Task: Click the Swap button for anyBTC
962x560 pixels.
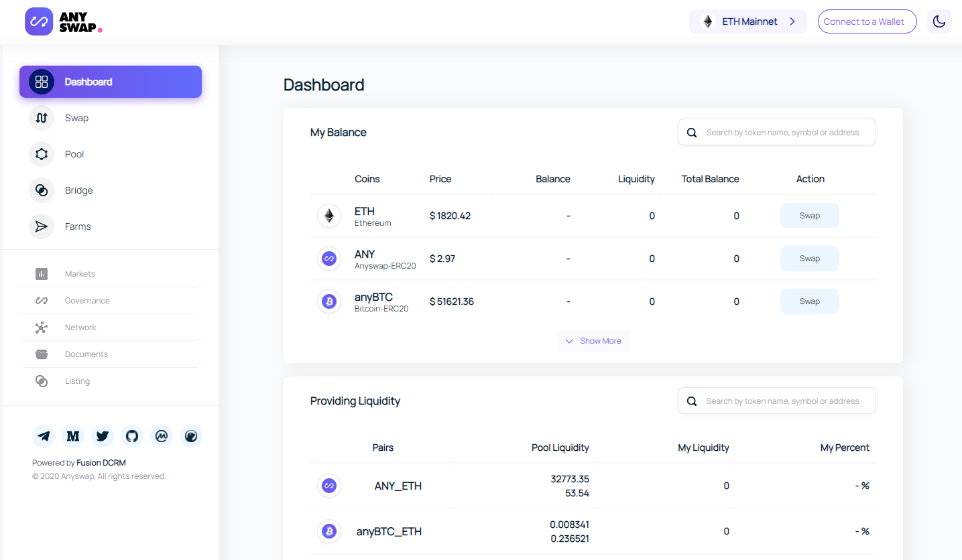Action: pos(810,301)
